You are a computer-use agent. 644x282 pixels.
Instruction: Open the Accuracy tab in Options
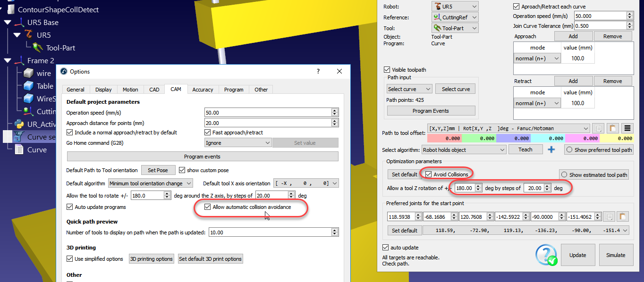click(203, 90)
